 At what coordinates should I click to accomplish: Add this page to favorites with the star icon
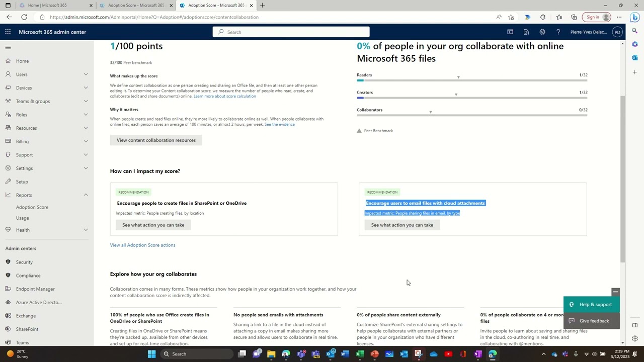(511, 17)
